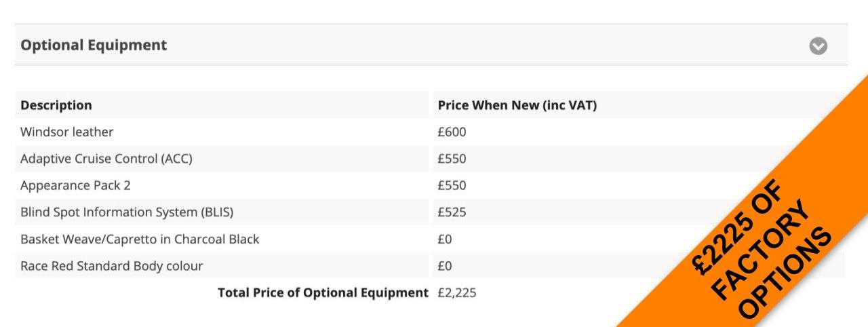Image resolution: width=868 pixels, height=327 pixels.
Task: Select the Appearance Pack 2 row
Action: click(x=430, y=185)
